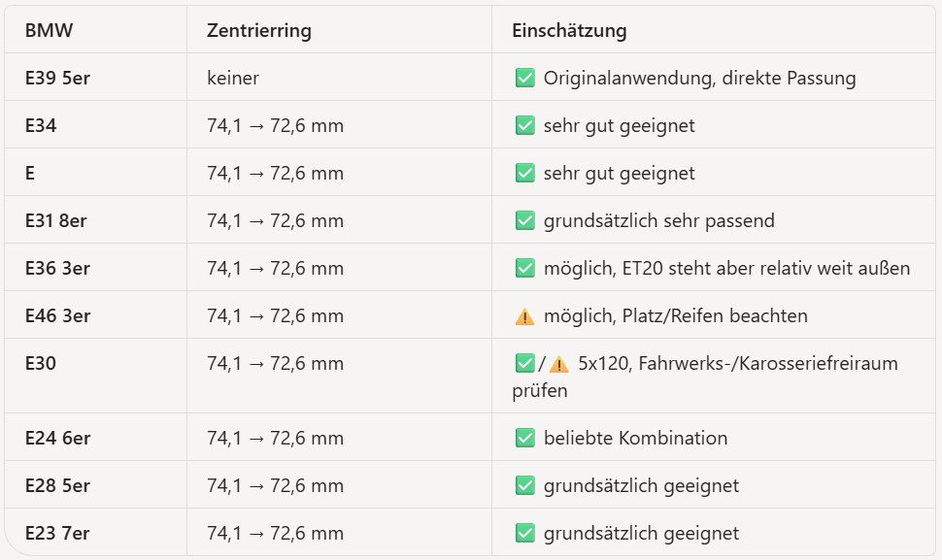Click the green checkmark in the E36 3er row
The height and width of the screenshot is (560, 942).
[x=525, y=268]
